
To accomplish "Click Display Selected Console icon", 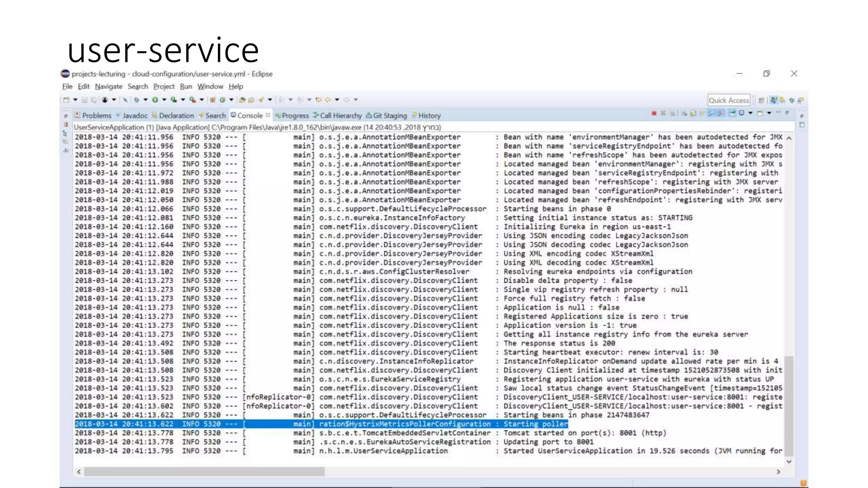I will (x=742, y=113).
